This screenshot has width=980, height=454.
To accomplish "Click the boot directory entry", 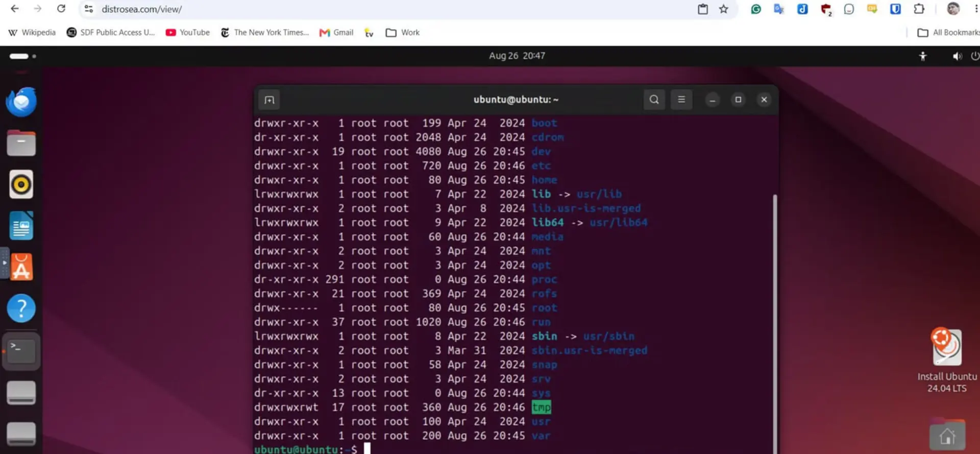I will tap(544, 123).
